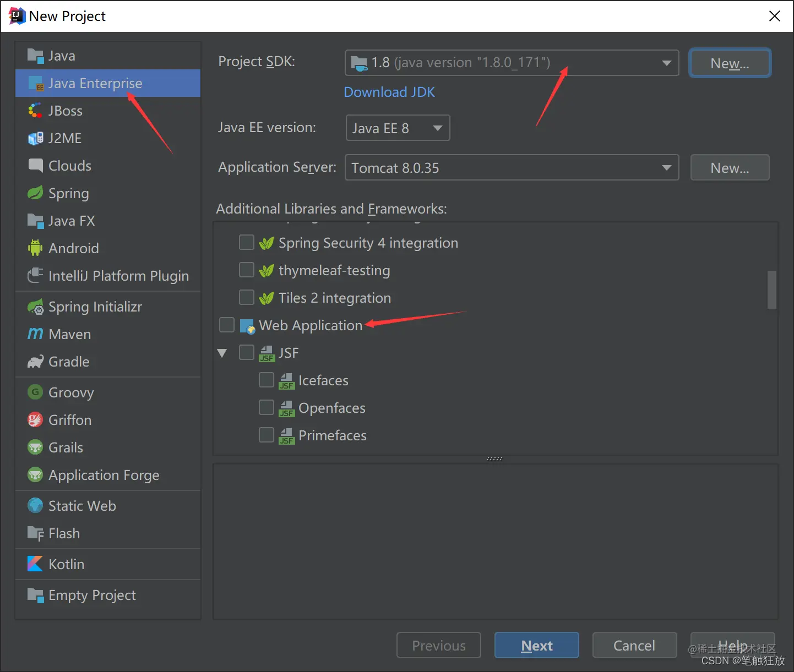
Task: Click New button next to Project SDK
Action: pos(730,63)
